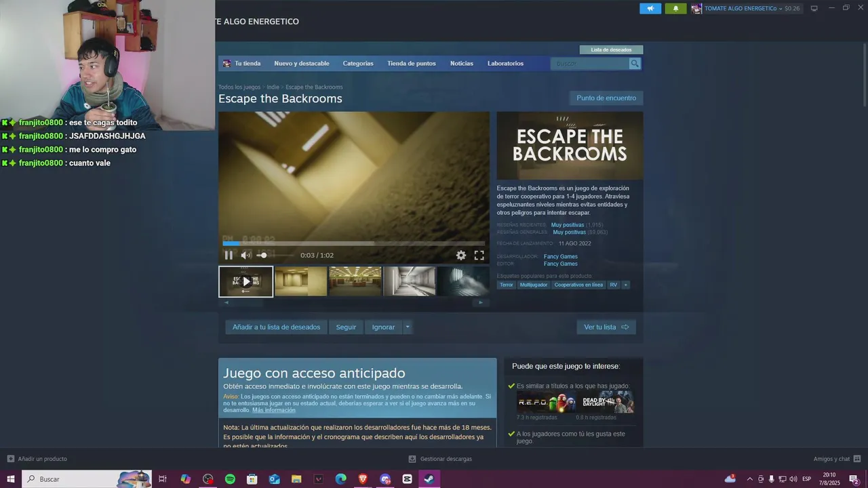Open the Fancy Games publisher link
The image size is (868, 488).
[x=561, y=264]
